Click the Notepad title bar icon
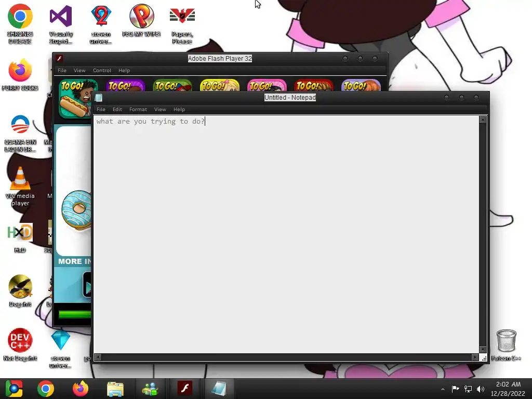 (x=99, y=98)
